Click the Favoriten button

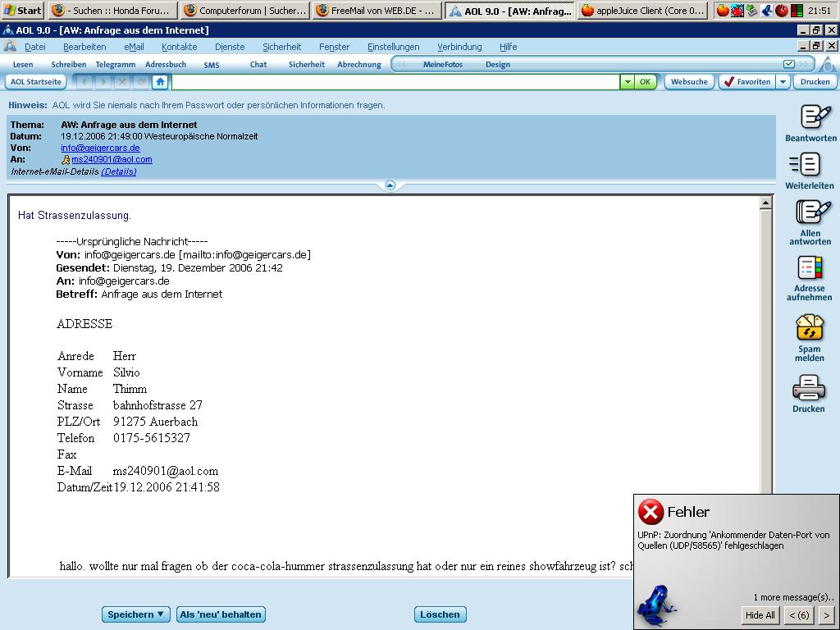pyautogui.click(x=747, y=82)
